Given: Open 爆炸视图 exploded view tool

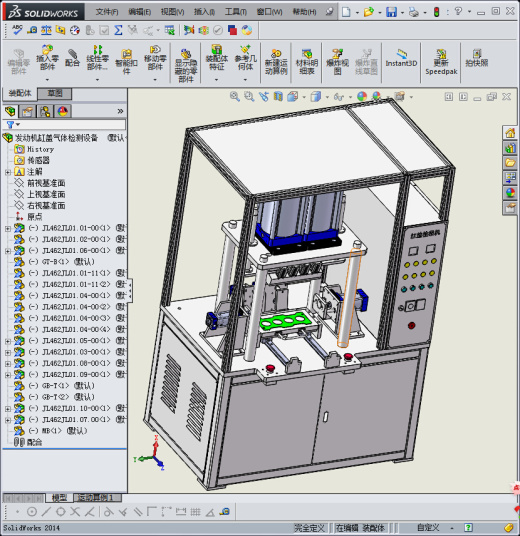Looking at the screenshot, I should point(337,62).
